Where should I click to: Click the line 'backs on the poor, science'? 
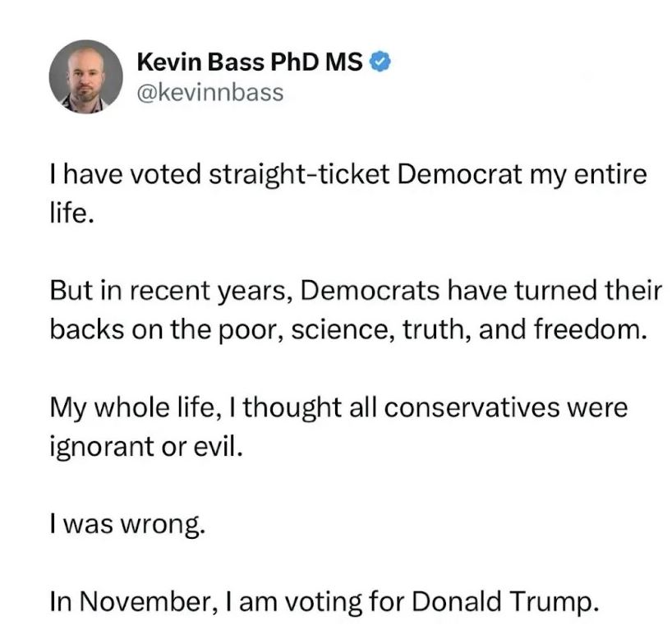[x=348, y=329]
